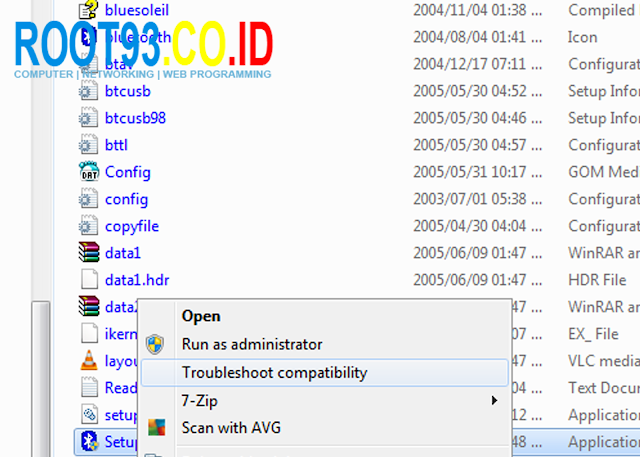Click the HDR File type label
Viewport: 640px width, 457px height.
click(597, 280)
